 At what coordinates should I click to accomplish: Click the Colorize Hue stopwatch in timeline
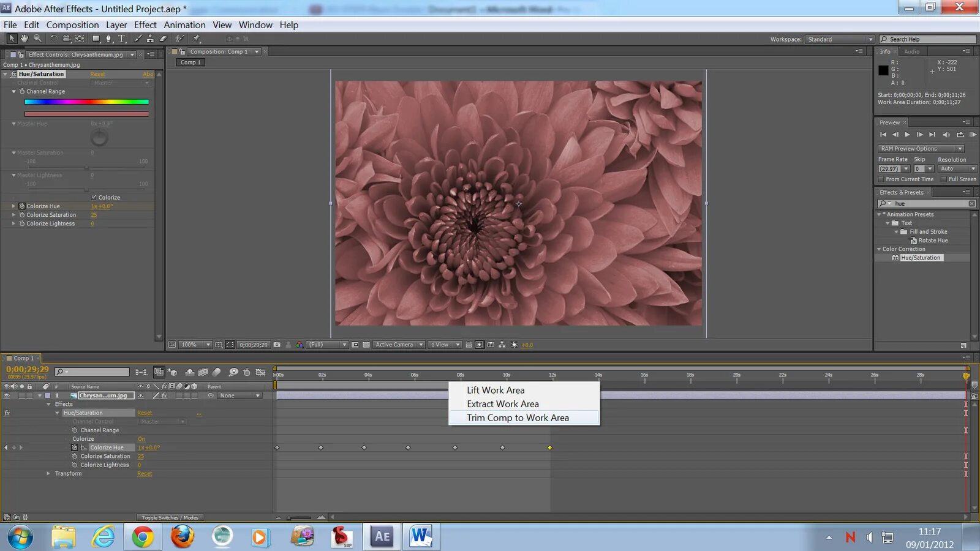tap(75, 448)
